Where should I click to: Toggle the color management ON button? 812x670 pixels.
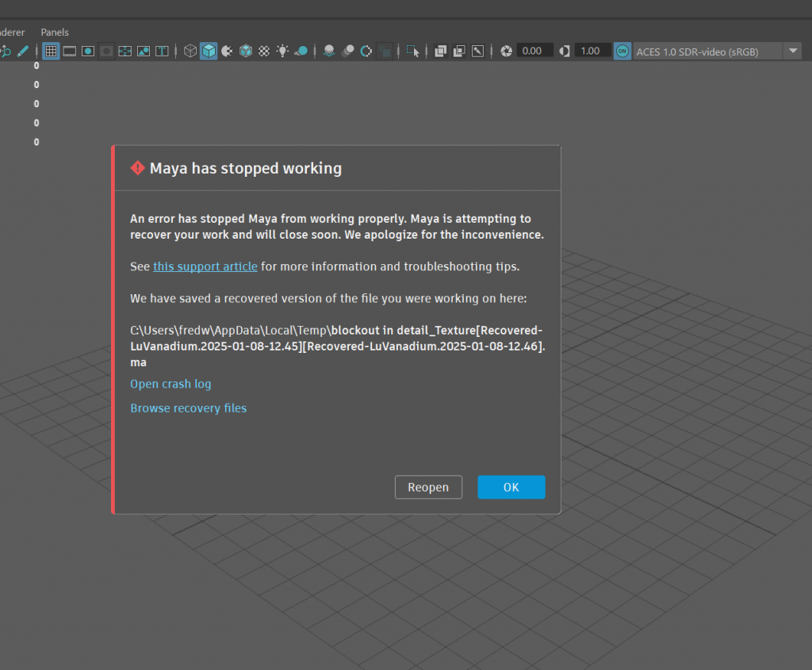tap(622, 52)
